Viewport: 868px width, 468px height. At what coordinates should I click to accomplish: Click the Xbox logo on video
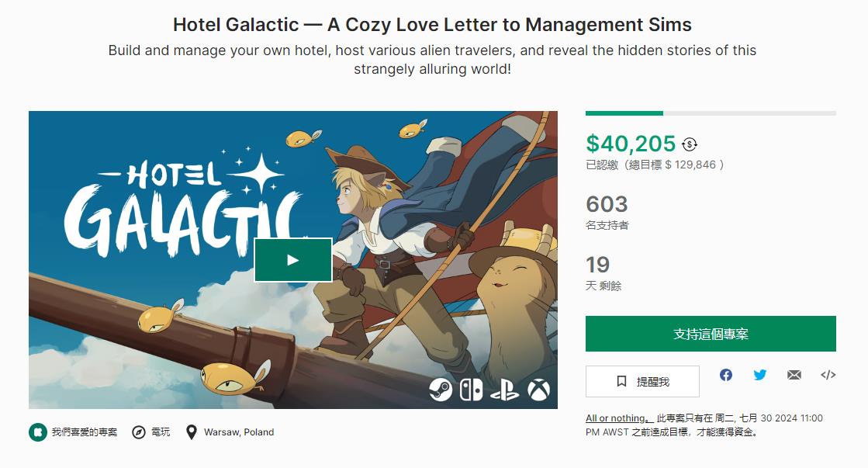pyautogui.click(x=538, y=390)
